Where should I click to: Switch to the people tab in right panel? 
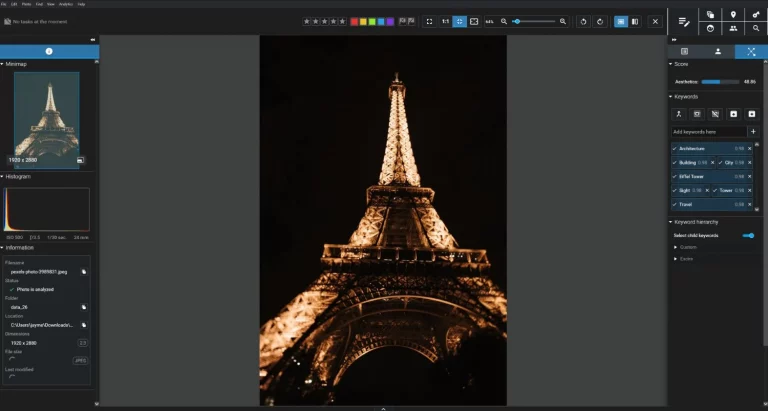tap(717, 50)
